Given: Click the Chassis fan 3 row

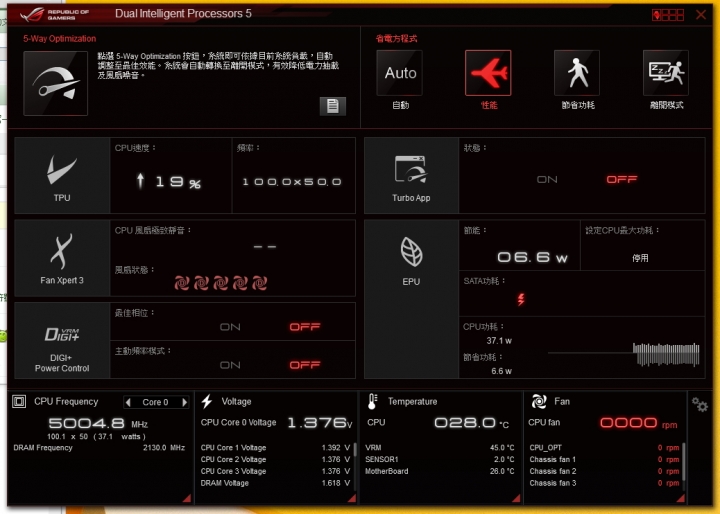Looking at the screenshot, I should [604, 483].
